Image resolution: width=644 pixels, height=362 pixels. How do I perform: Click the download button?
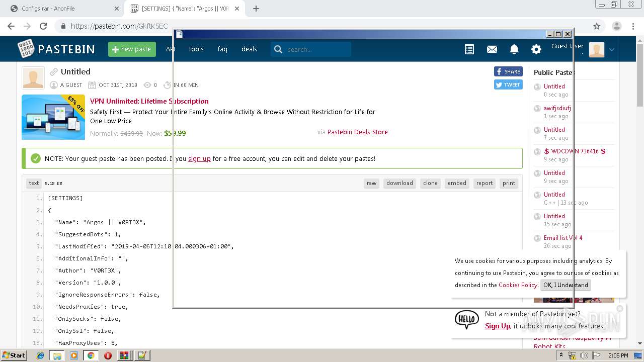coord(399,183)
